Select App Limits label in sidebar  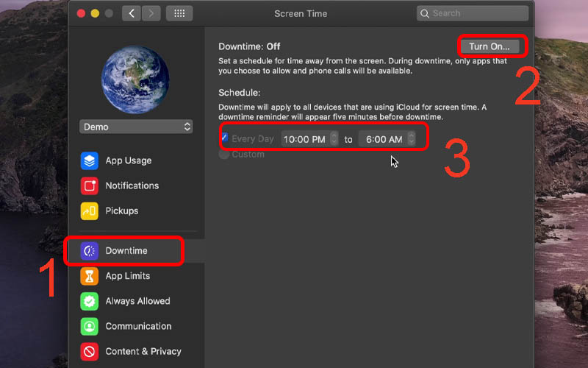pos(127,276)
